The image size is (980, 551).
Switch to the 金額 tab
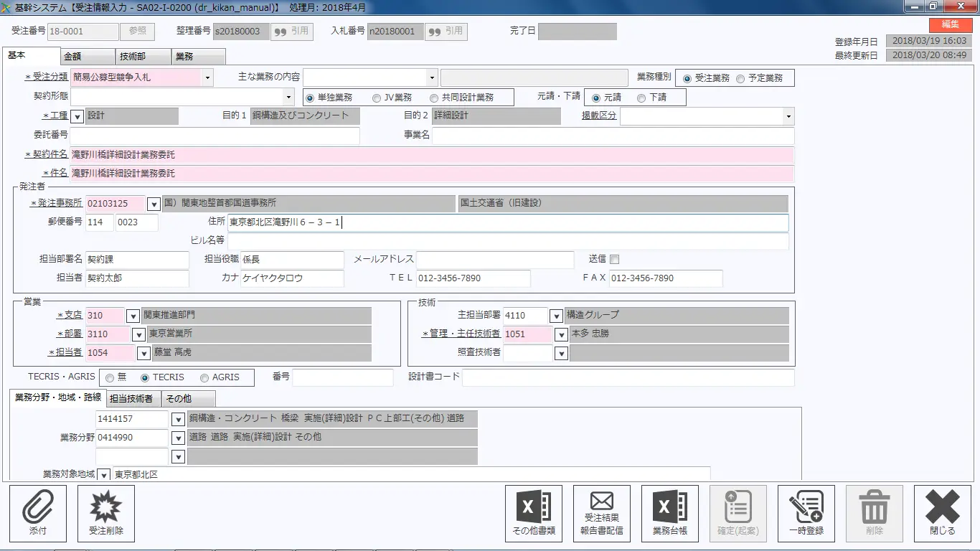click(87, 57)
